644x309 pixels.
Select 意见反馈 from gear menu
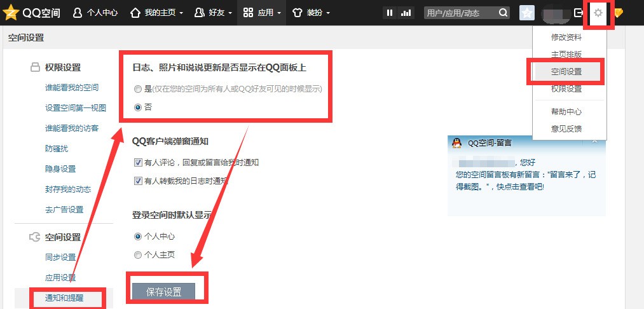pyautogui.click(x=566, y=128)
